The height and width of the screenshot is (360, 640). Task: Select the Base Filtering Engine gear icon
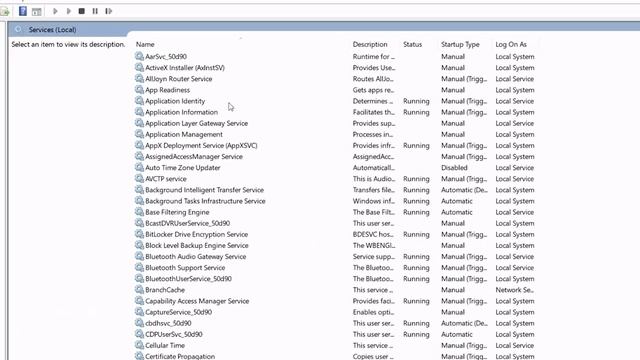pos(139,212)
